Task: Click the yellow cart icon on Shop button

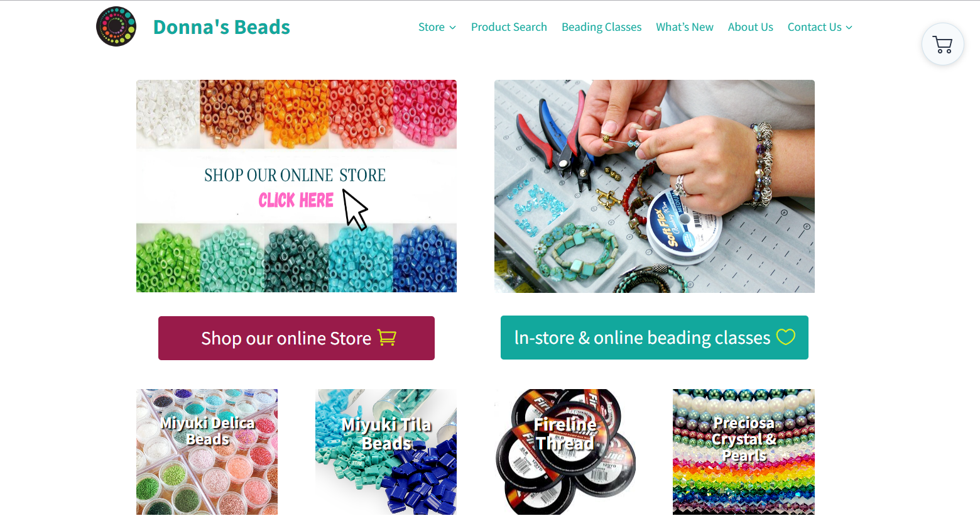Action: pyautogui.click(x=386, y=338)
